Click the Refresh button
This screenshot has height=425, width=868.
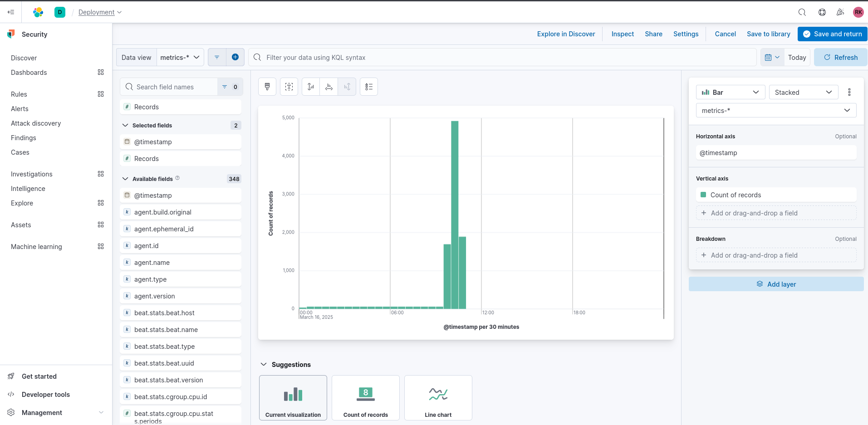pos(840,57)
